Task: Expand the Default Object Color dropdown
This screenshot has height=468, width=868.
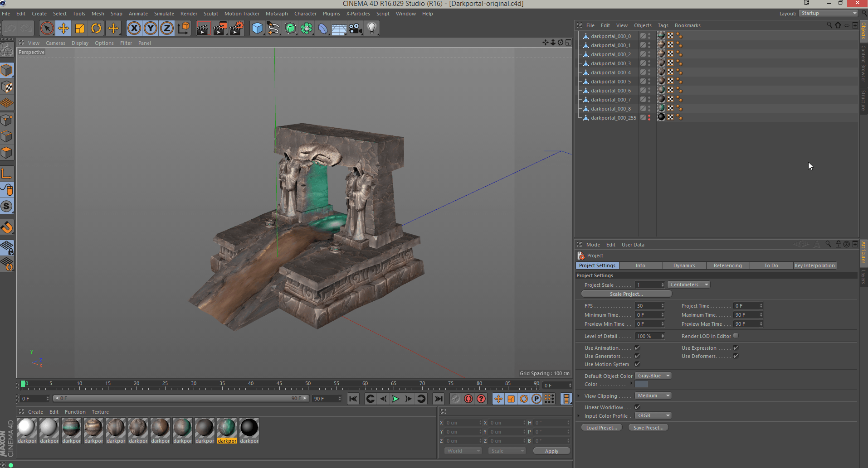Action: tap(653, 376)
